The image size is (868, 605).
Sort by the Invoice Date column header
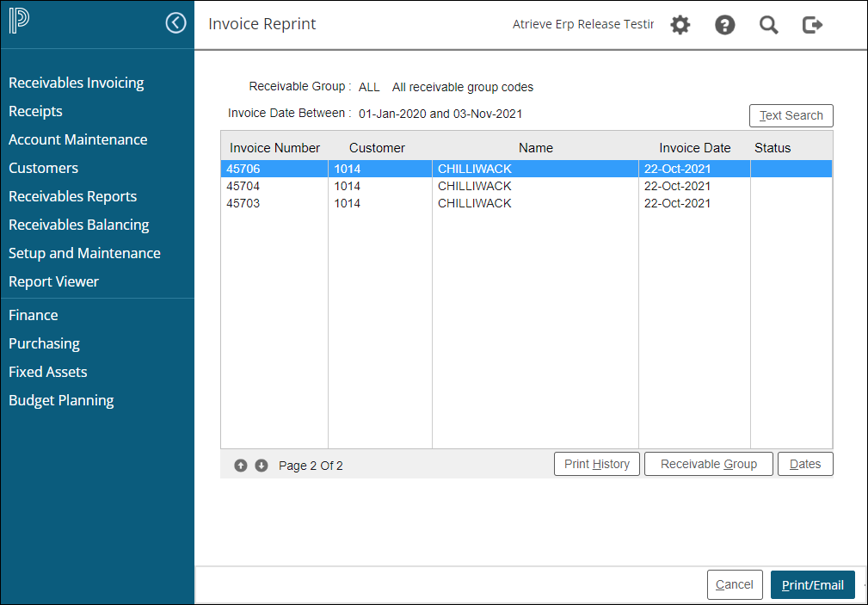(694, 148)
